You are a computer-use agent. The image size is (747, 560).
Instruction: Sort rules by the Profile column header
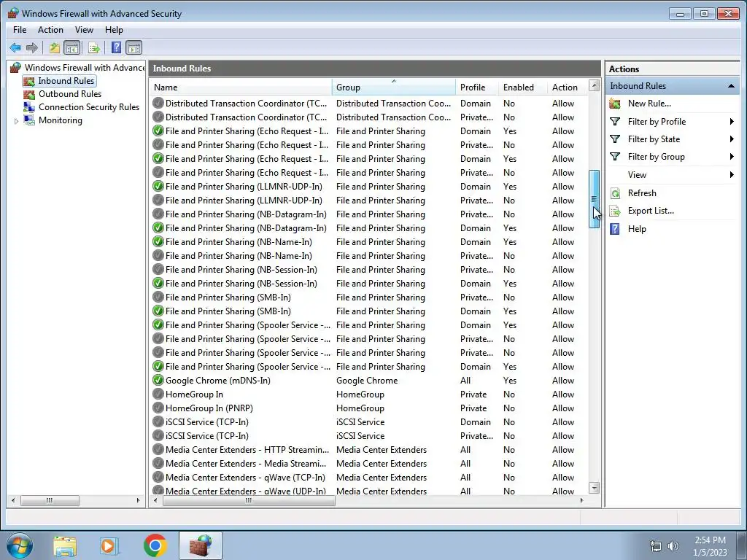click(x=477, y=87)
